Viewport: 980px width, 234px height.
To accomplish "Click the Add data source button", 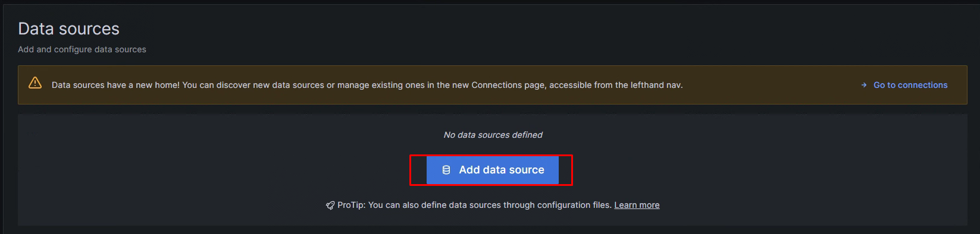I will (x=493, y=170).
